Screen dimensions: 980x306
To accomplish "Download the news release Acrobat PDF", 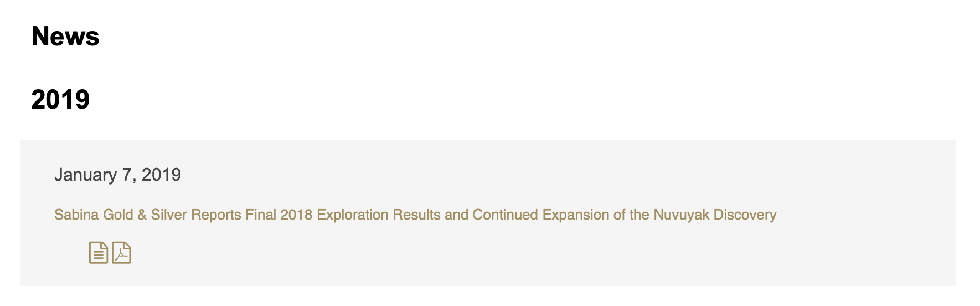I will coord(121,253).
